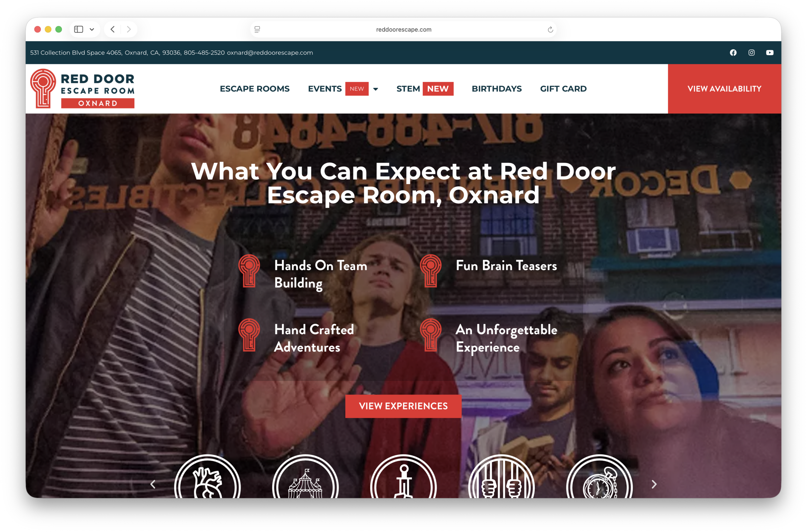The image size is (807, 532).
Task: Open the Escape Rooms menu item
Action: tap(254, 89)
